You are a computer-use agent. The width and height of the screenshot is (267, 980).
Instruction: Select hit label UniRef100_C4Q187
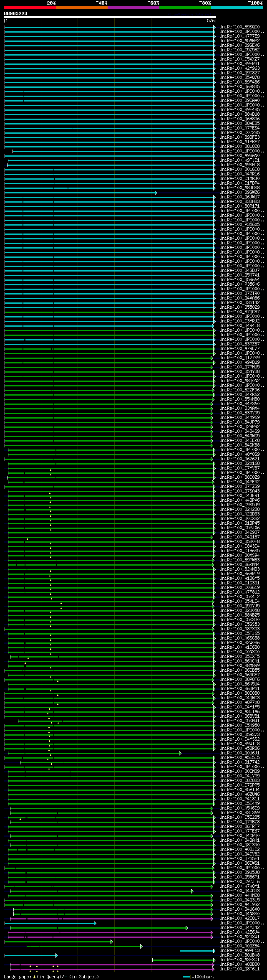pyautogui.click(x=239, y=537)
